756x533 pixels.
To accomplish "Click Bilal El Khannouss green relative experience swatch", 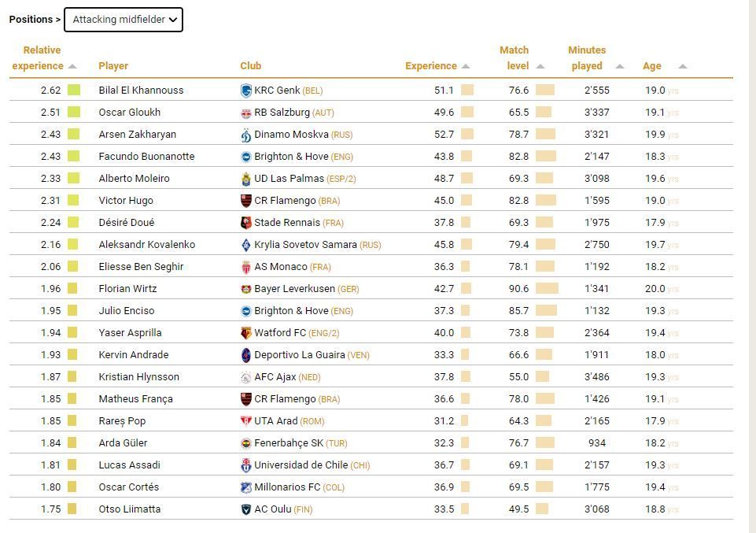I will [x=74, y=91].
